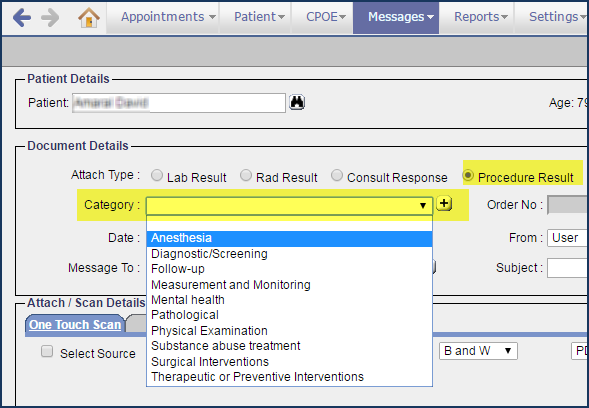The height and width of the screenshot is (408, 589).
Task: Collapse the Category dropdown arrow
Action: click(x=423, y=206)
